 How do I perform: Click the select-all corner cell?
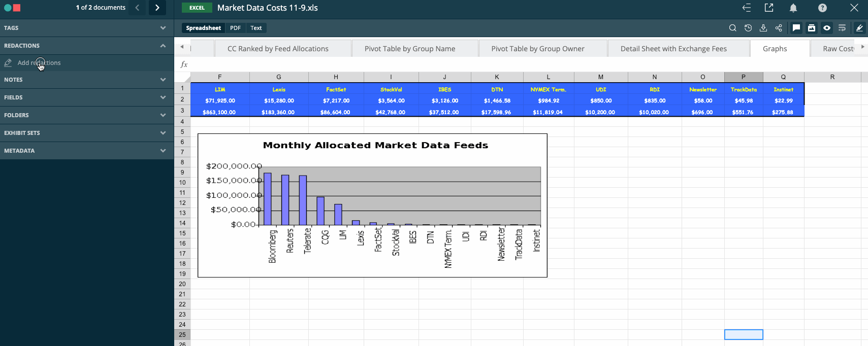pos(182,77)
